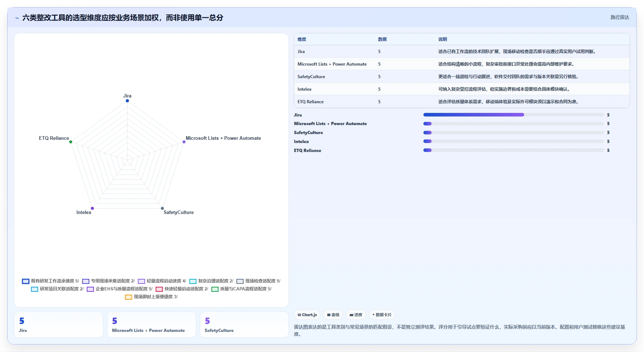Click the title icon before 六类整改工具

17,18
